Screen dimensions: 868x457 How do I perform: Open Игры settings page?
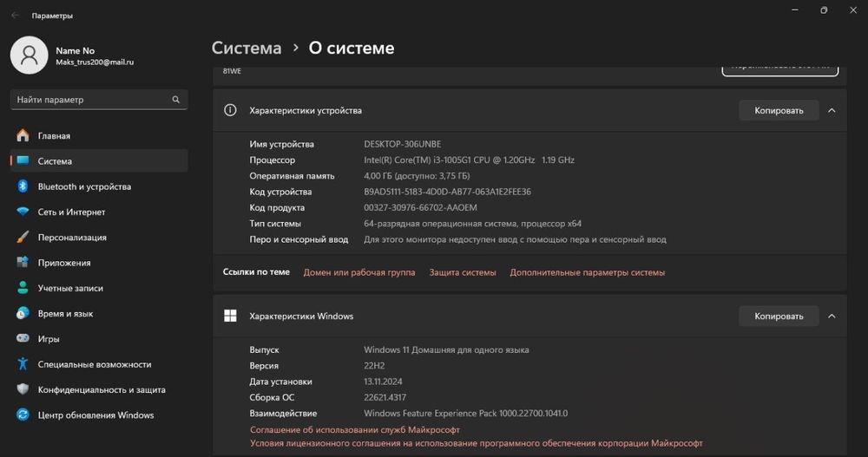pos(99,338)
